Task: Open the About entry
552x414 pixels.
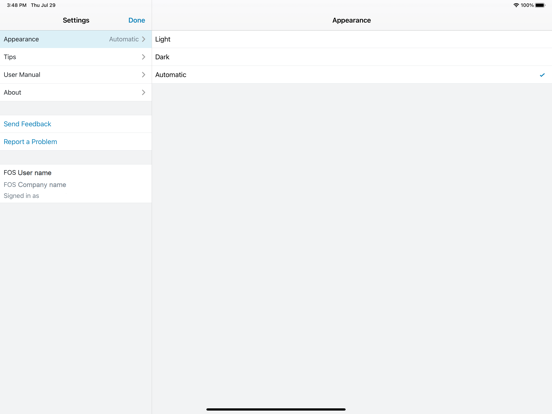Action: (x=76, y=92)
